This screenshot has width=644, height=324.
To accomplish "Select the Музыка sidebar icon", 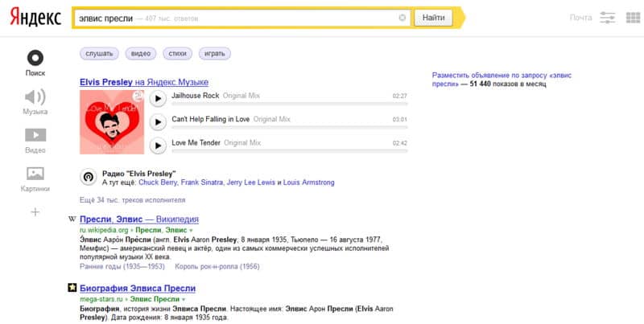I will 35,99.
